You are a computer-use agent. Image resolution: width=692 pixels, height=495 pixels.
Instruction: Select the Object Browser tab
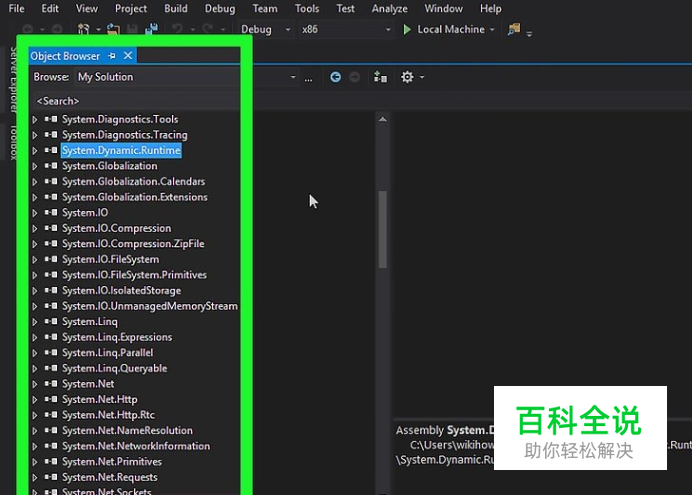(x=65, y=56)
